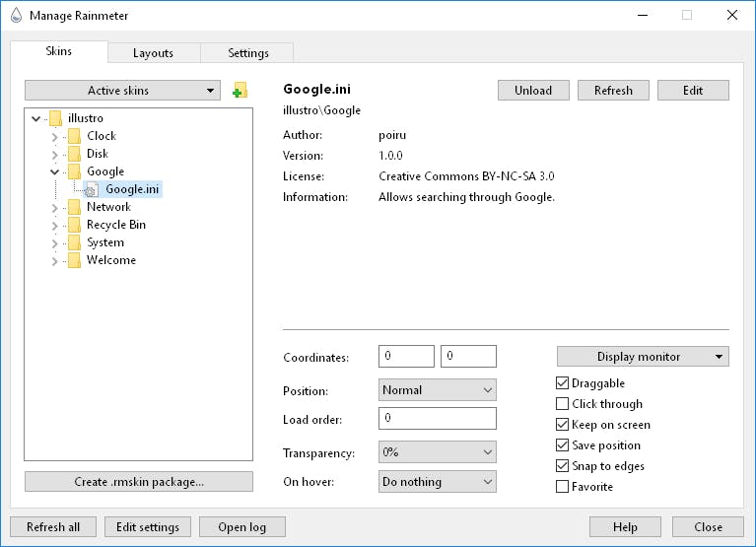Viewport: 756px width, 547px height.
Task: Click the Clock folder icon
Action: [x=74, y=136]
